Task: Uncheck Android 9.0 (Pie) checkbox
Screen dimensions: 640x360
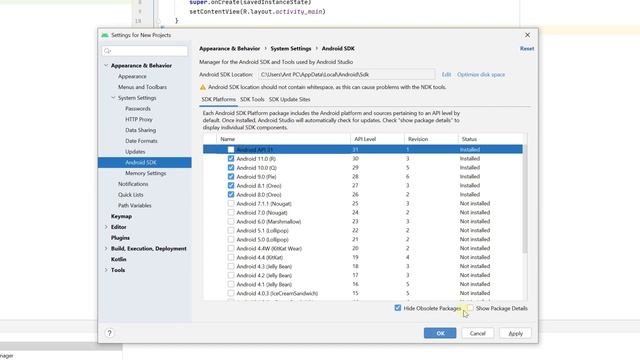Action: (231, 177)
